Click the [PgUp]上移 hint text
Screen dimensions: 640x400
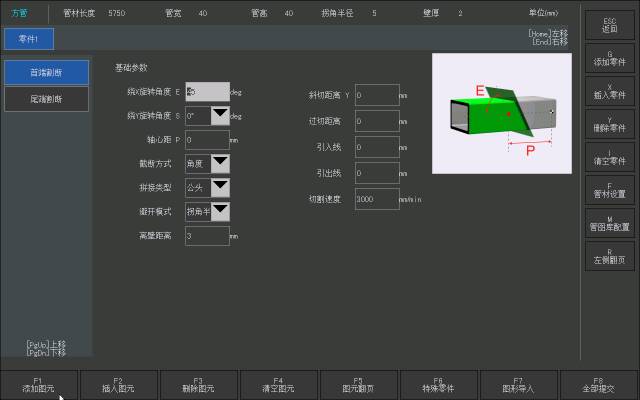pyautogui.click(x=46, y=344)
